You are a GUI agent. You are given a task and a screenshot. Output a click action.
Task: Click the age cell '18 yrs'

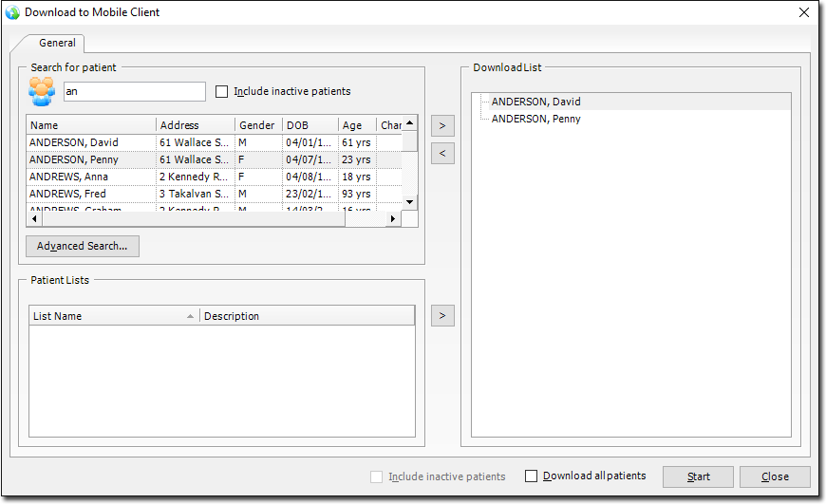356,177
